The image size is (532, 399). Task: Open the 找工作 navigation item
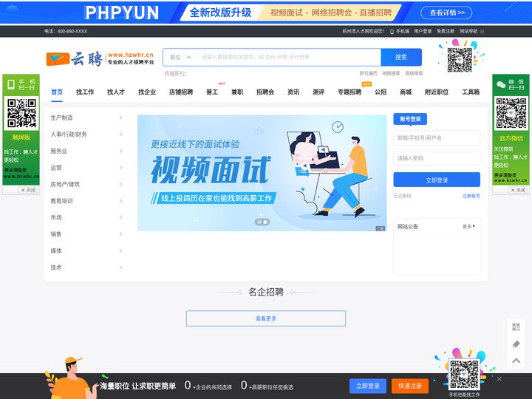(x=85, y=92)
